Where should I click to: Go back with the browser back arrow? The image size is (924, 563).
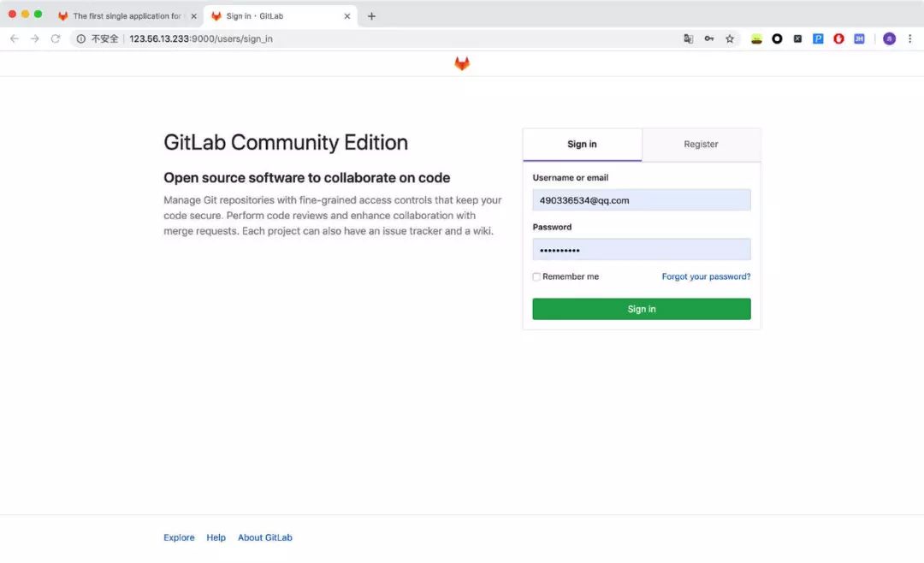tap(15, 39)
